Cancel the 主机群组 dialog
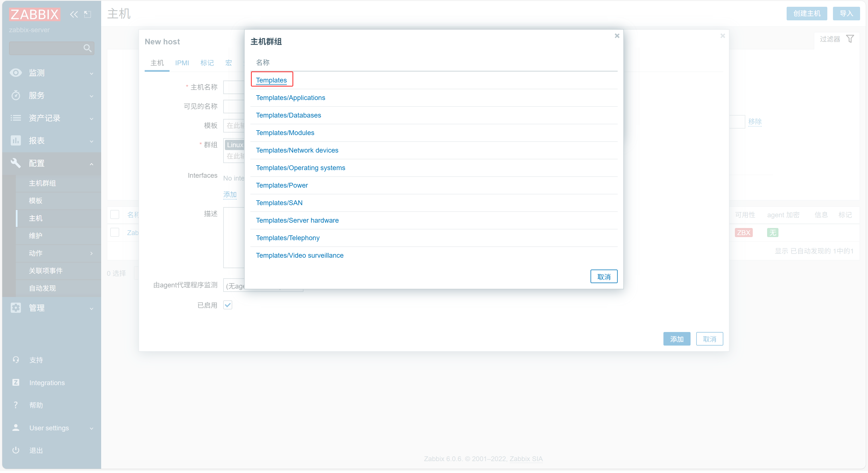 click(x=604, y=277)
